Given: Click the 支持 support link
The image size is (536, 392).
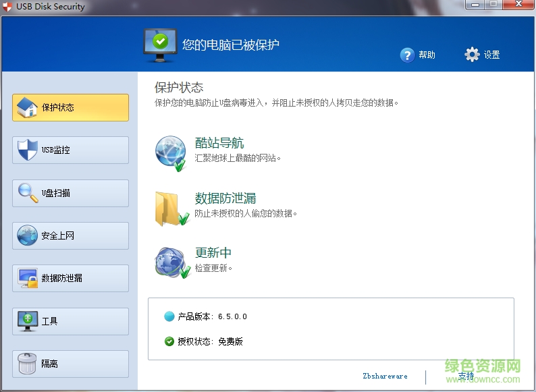Looking at the screenshot, I should (466, 376).
